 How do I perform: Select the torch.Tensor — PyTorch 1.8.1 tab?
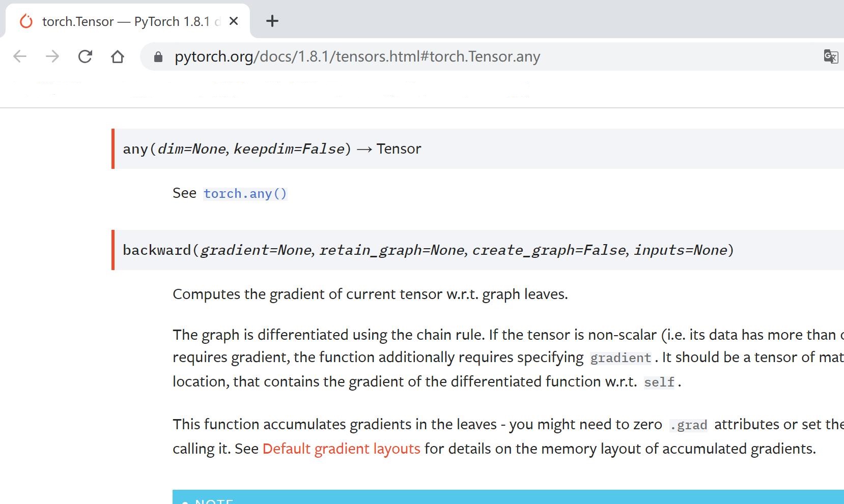(127, 21)
